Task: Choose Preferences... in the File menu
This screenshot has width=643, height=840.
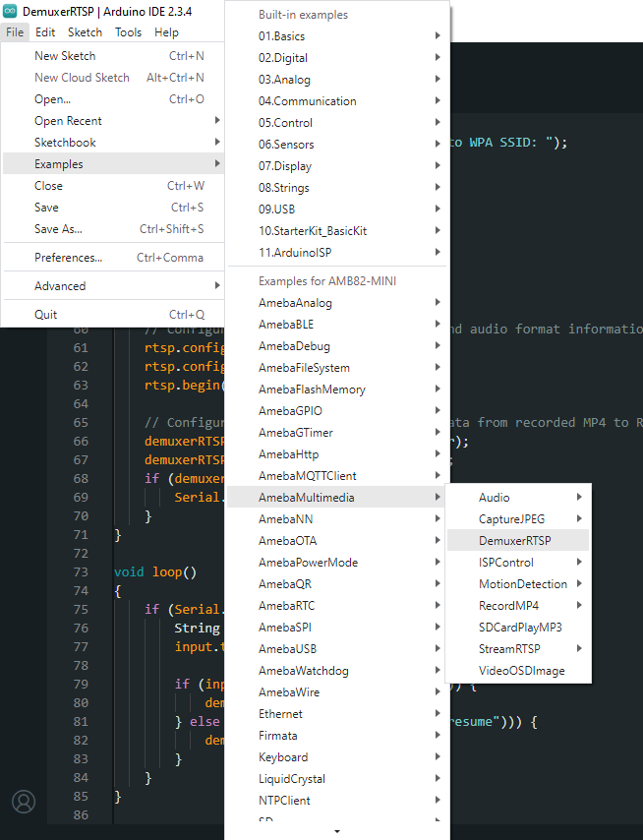Action: point(68,258)
